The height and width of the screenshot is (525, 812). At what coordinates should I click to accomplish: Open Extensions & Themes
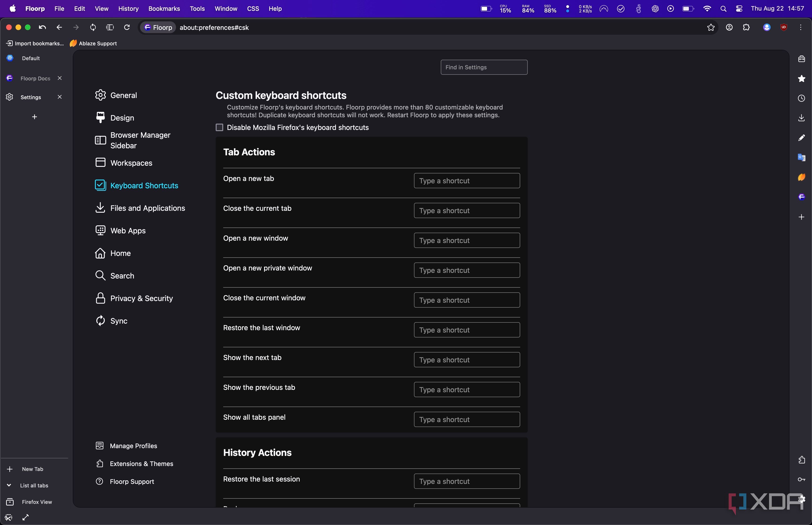pos(141,464)
